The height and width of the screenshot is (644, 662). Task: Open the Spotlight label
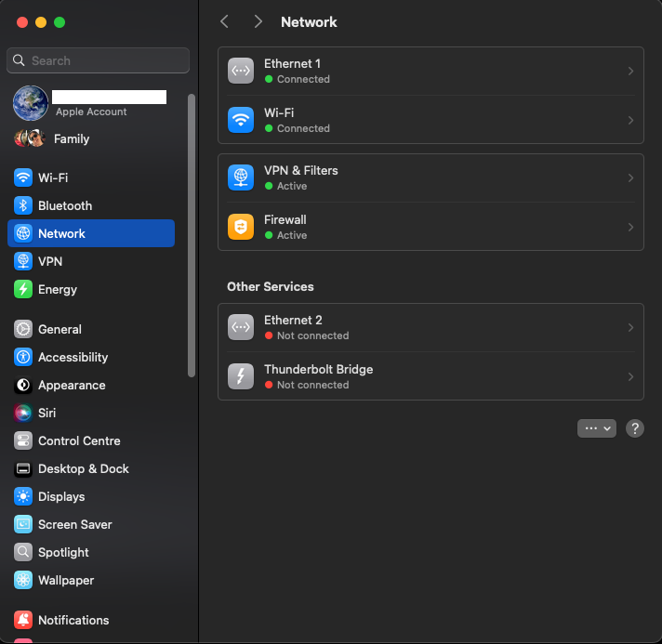pos(63,553)
